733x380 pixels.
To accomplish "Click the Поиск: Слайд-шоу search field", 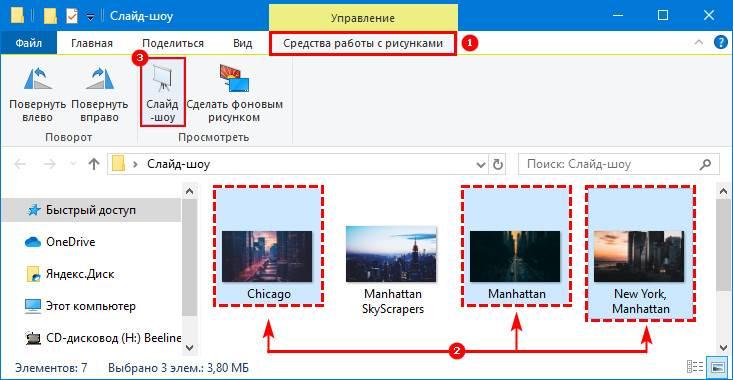I will 618,164.
